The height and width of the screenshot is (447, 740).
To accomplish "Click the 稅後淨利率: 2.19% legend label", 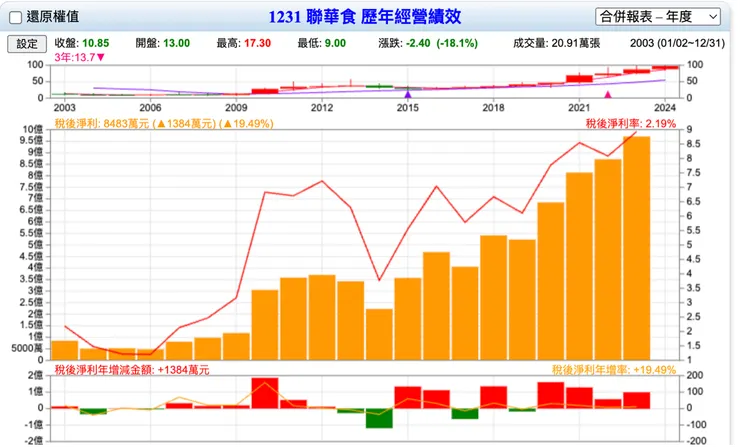I will click(631, 124).
